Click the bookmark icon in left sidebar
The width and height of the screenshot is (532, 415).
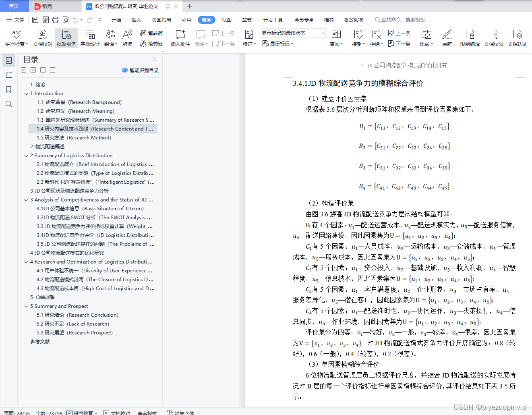(x=9, y=89)
